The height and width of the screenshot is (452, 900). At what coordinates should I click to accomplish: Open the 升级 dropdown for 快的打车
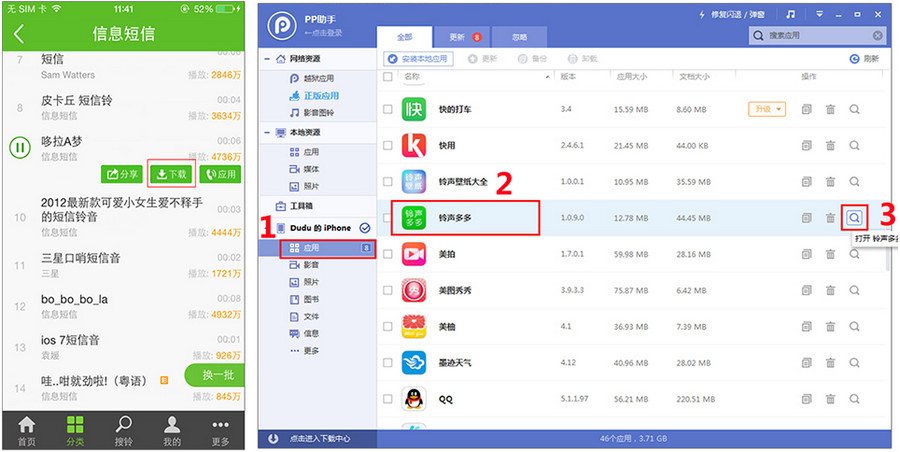point(767,109)
